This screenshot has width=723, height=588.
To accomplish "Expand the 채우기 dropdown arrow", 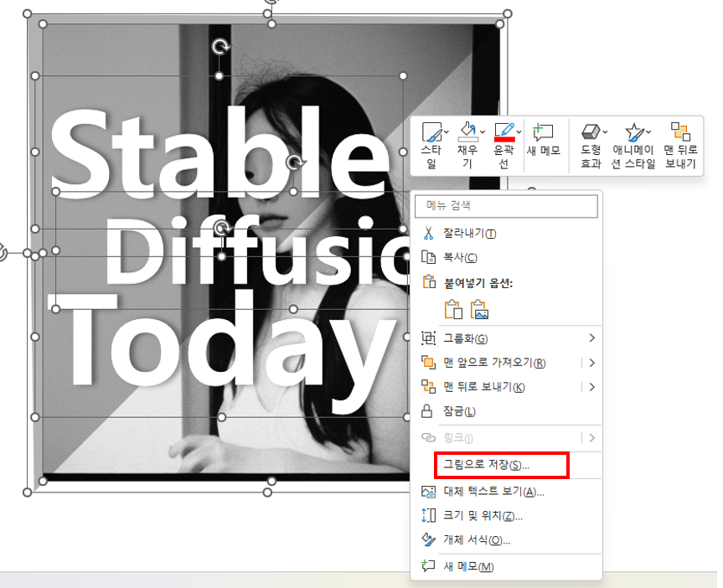I will click(x=483, y=132).
